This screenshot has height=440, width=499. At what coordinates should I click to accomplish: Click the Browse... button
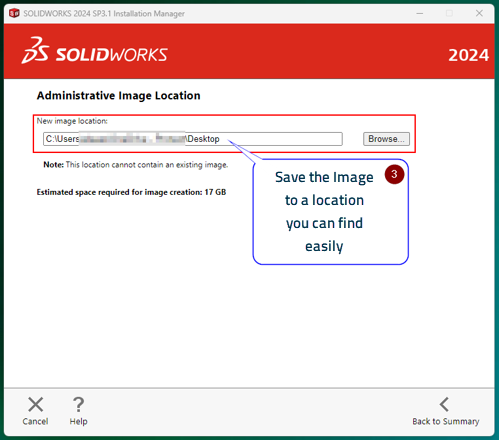[x=386, y=139]
